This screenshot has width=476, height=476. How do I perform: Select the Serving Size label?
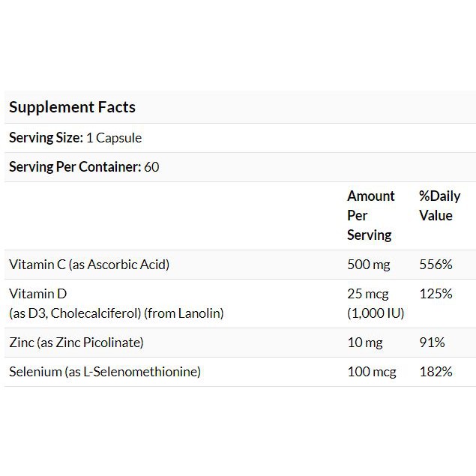[x=44, y=138]
